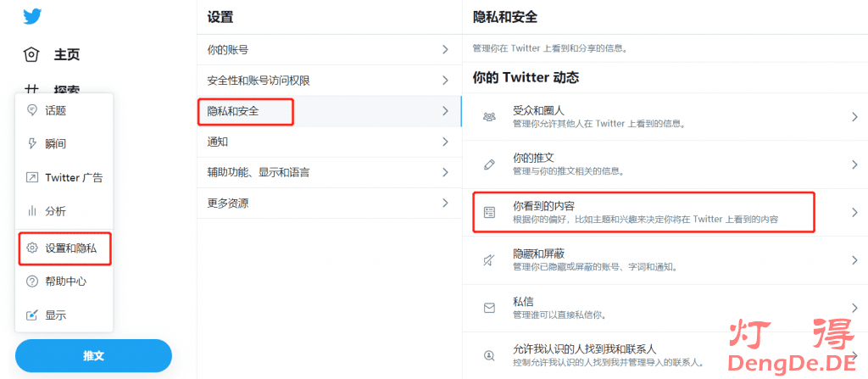The image size is (868, 379).
Task: Open 更多资源 settings category
Action: coord(330,203)
